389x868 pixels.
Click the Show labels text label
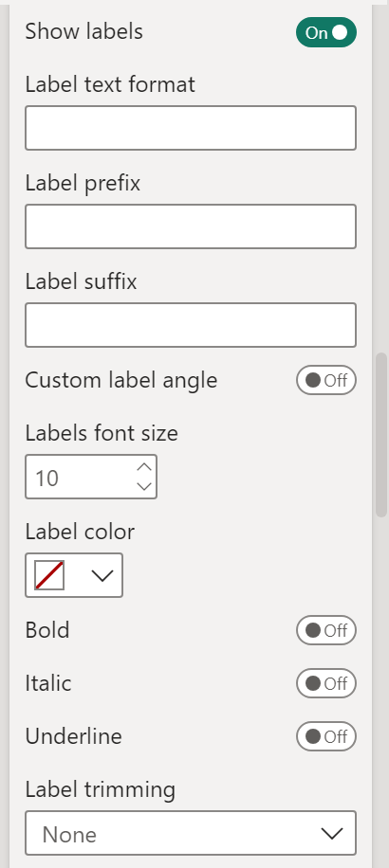point(84,31)
